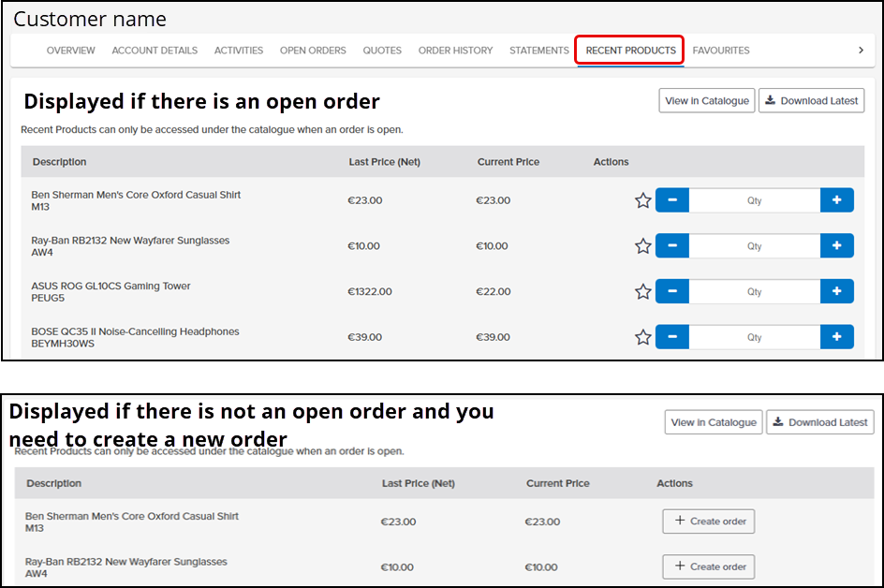Toggle the favourite star for ASUS ROG Gaming Tower

pyautogui.click(x=643, y=291)
